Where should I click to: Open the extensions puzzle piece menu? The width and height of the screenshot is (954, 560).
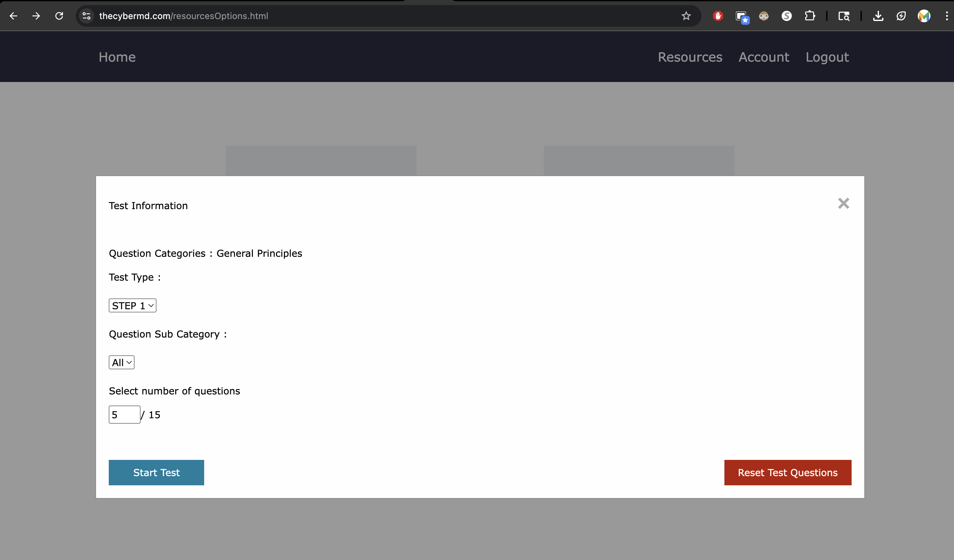(809, 16)
